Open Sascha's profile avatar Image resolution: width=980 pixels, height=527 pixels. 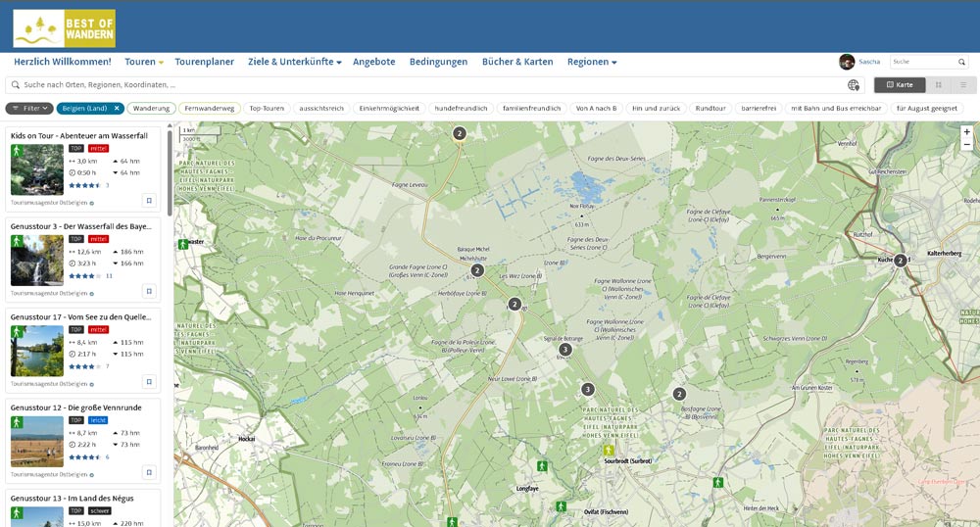pos(847,62)
